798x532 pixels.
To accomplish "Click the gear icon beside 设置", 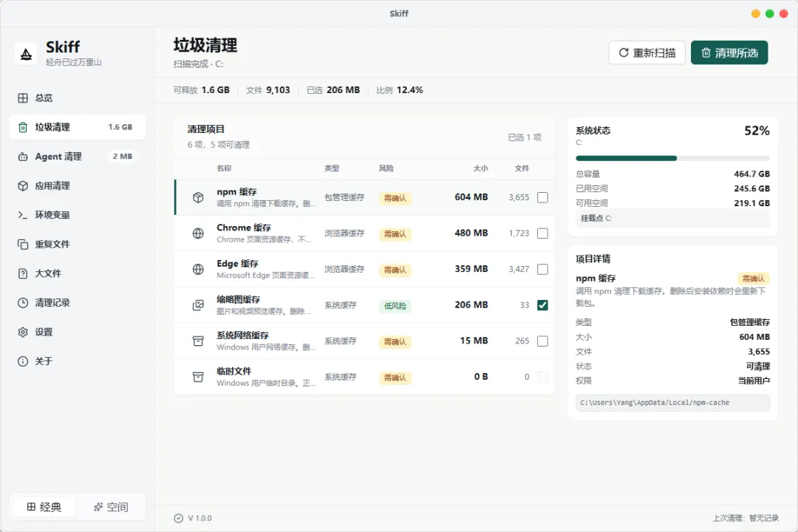I will coord(23,332).
